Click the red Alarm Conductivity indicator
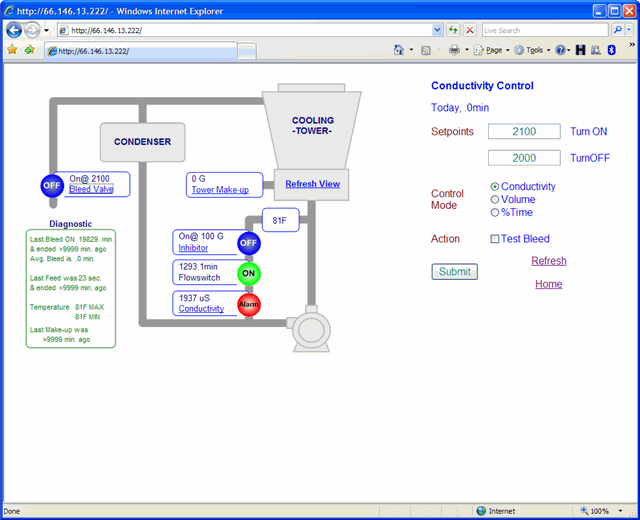 click(x=248, y=305)
